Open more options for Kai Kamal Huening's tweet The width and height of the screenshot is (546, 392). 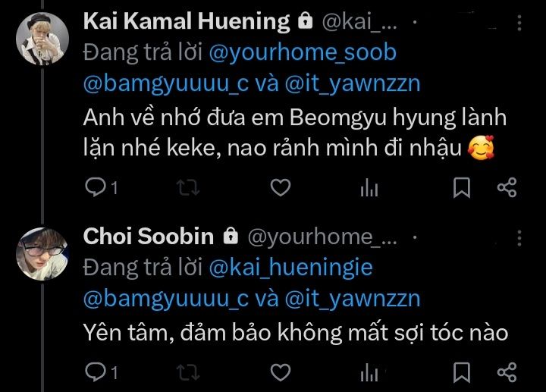[x=519, y=23]
